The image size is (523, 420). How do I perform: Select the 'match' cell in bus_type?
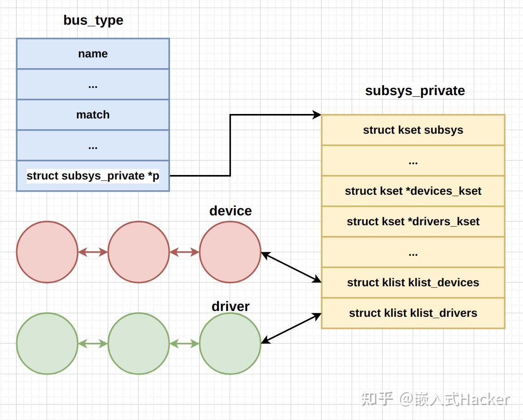(x=93, y=115)
